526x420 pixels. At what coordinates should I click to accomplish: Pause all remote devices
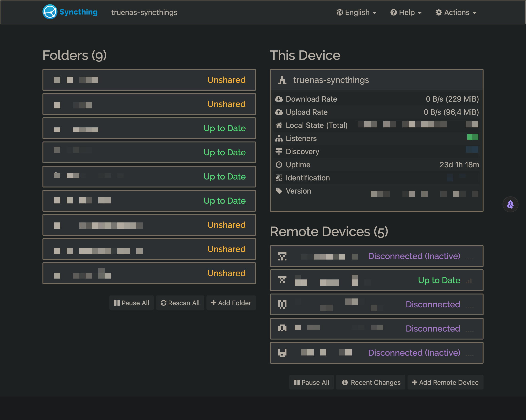[x=312, y=382]
